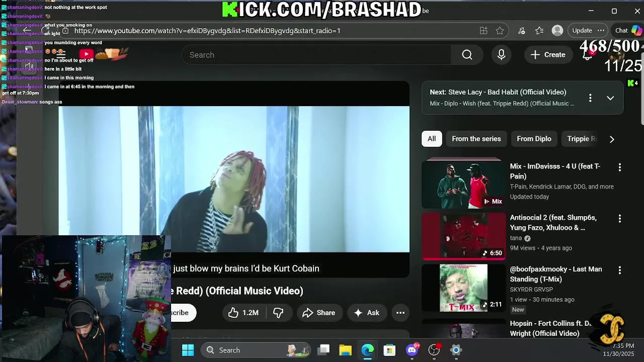The height and width of the screenshot is (362, 644).
Task: Open Discord from the taskbar
Action: (412, 350)
